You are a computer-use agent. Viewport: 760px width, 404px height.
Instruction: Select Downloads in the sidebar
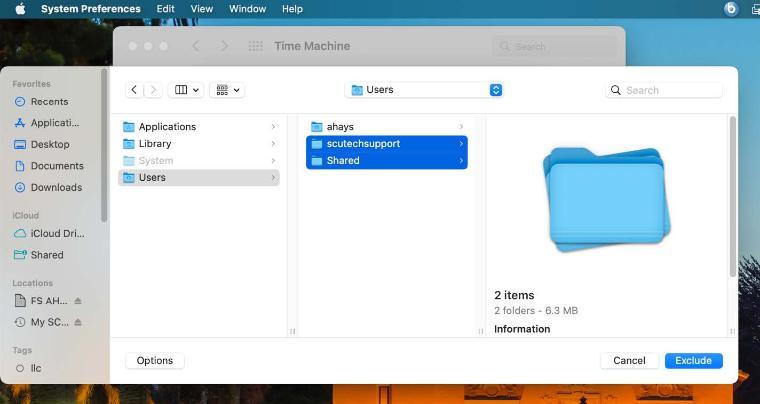[x=48, y=187]
